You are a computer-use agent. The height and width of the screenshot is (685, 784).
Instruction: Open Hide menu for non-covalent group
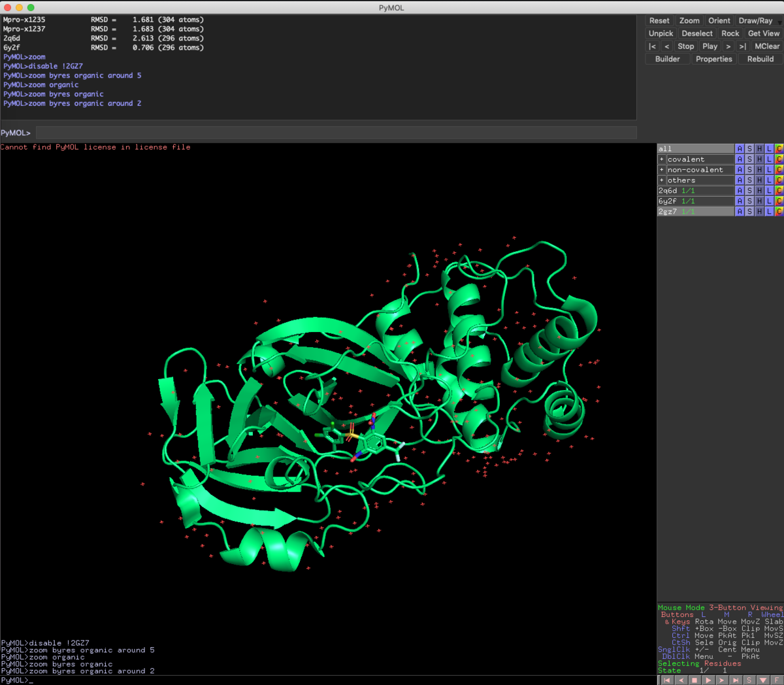(x=759, y=170)
